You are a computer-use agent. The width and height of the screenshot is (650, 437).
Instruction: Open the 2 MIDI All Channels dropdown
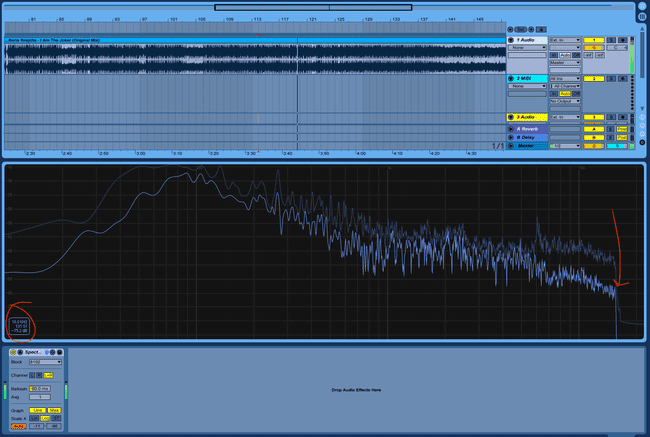point(565,86)
